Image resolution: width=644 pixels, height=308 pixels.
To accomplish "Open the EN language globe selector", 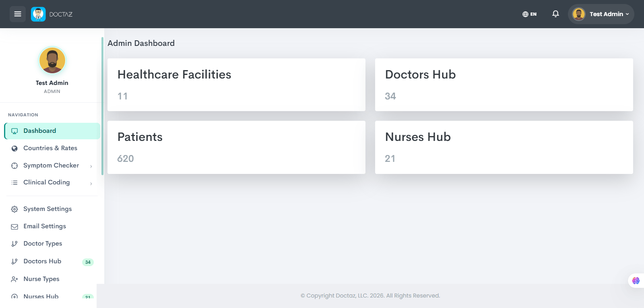I will (529, 14).
